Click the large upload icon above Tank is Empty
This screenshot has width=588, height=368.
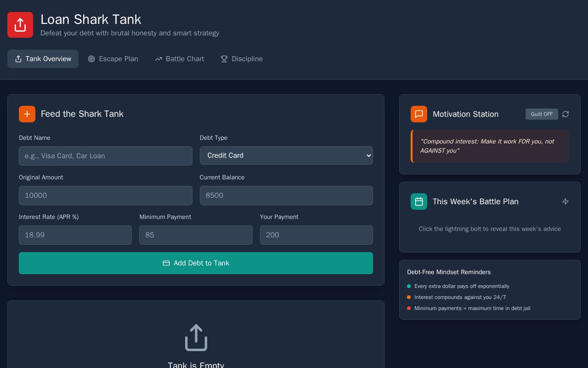196,338
